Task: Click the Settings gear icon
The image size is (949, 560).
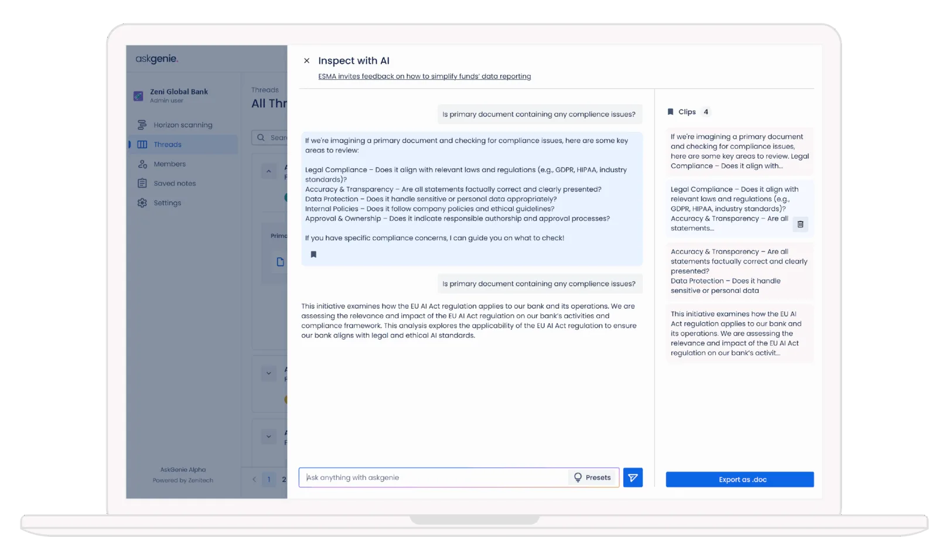Action: click(142, 203)
